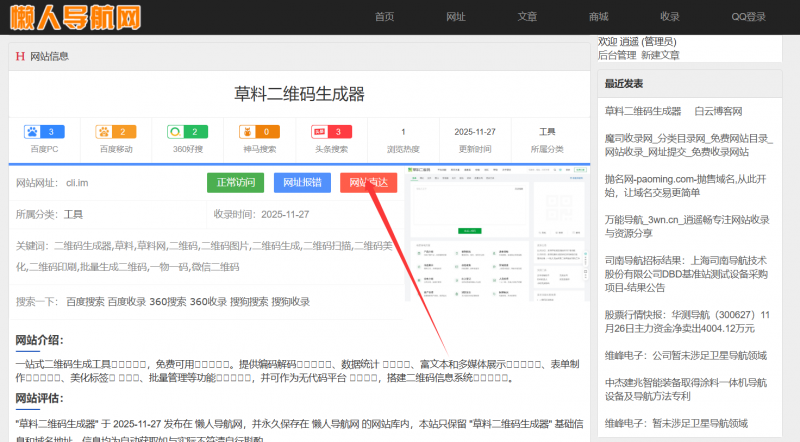The image size is (800, 442).
Task: Click the 网站介绍 section heading
Action: coord(39,340)
